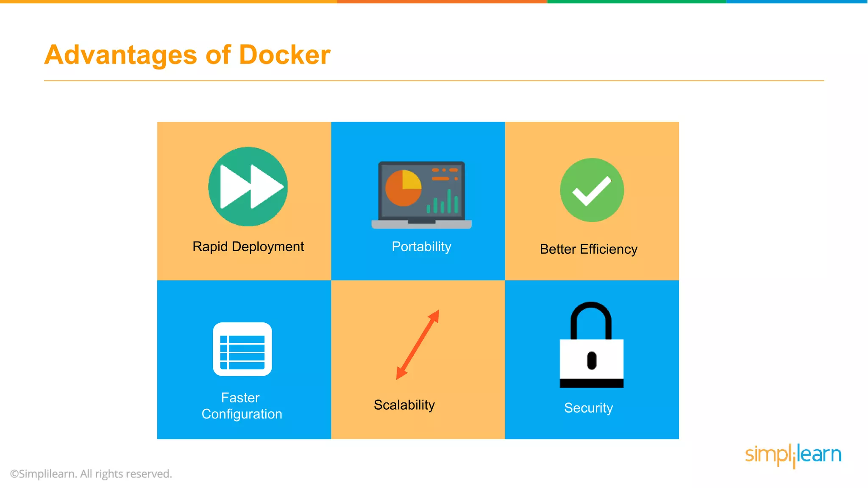Select the "Faster Configuration" label
868x488 pixels.
(242, 406)
